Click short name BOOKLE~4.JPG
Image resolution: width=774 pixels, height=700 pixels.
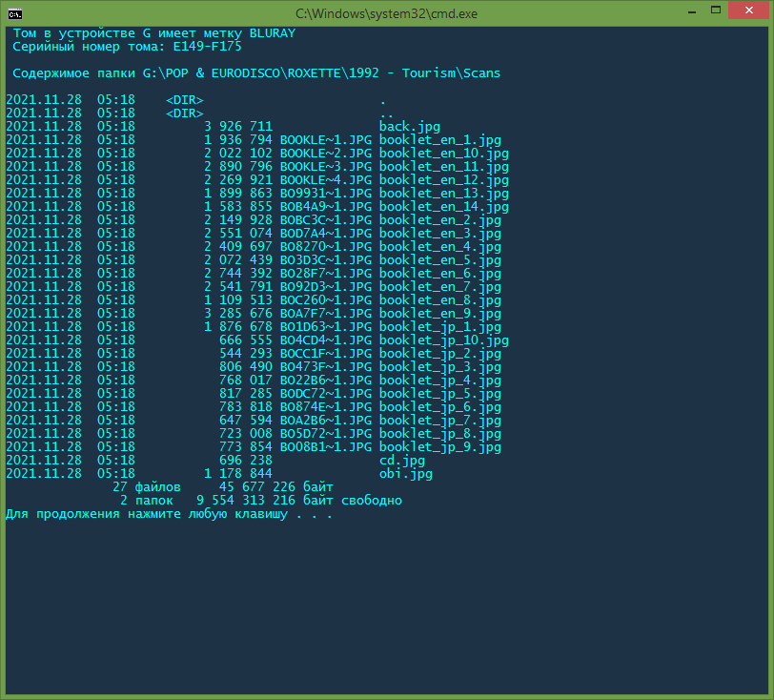click(x=326, y=180)
